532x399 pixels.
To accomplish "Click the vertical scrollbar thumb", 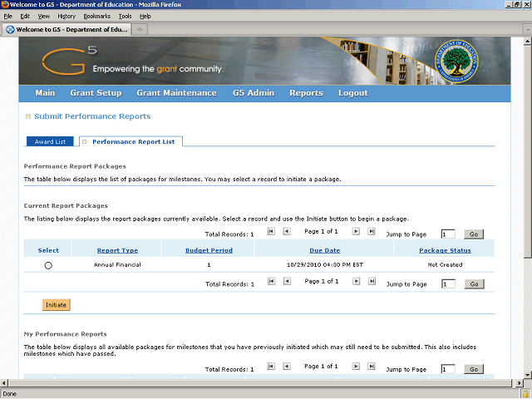I will point(528,151).
